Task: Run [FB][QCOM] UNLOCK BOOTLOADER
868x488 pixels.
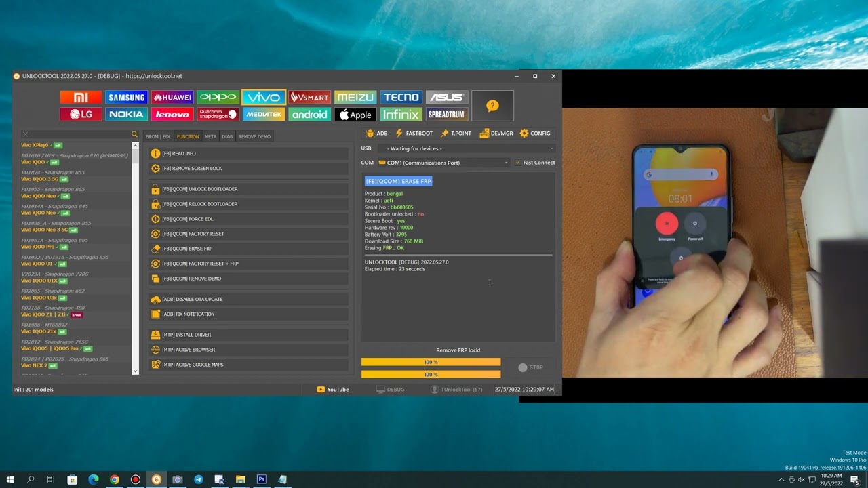Action: coord(248,189)
